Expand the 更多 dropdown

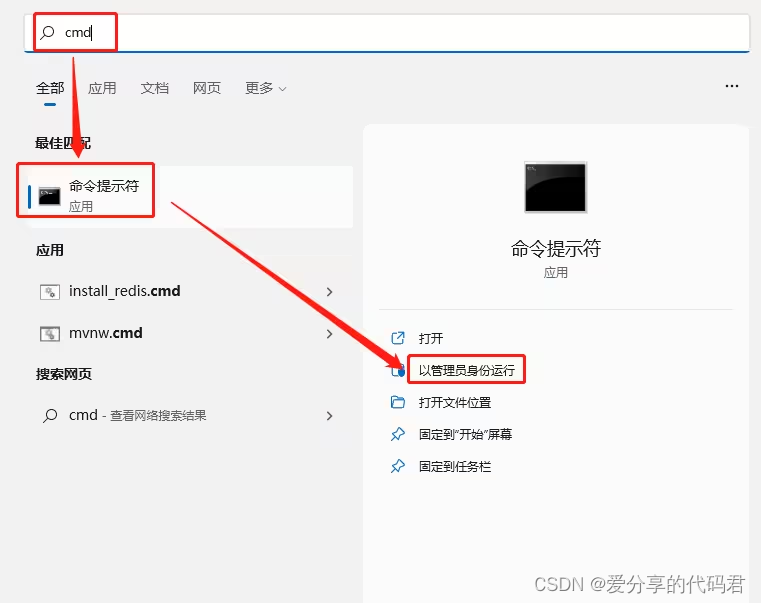click(x=265, y=88)
